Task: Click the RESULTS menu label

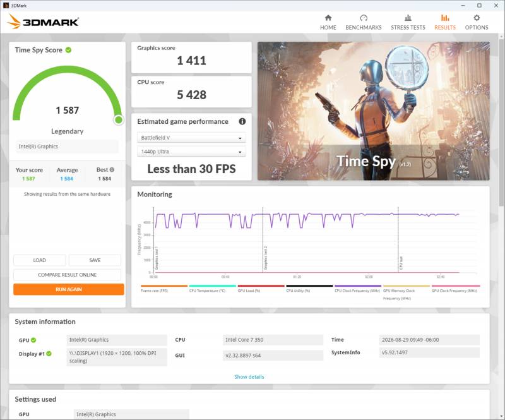Action: coord(445,28)
